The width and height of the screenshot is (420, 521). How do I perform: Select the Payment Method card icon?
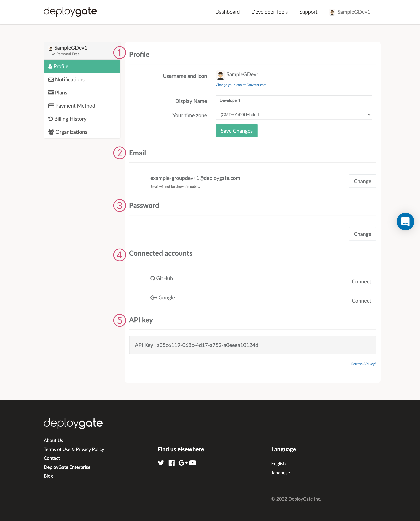tap(51, 106)
